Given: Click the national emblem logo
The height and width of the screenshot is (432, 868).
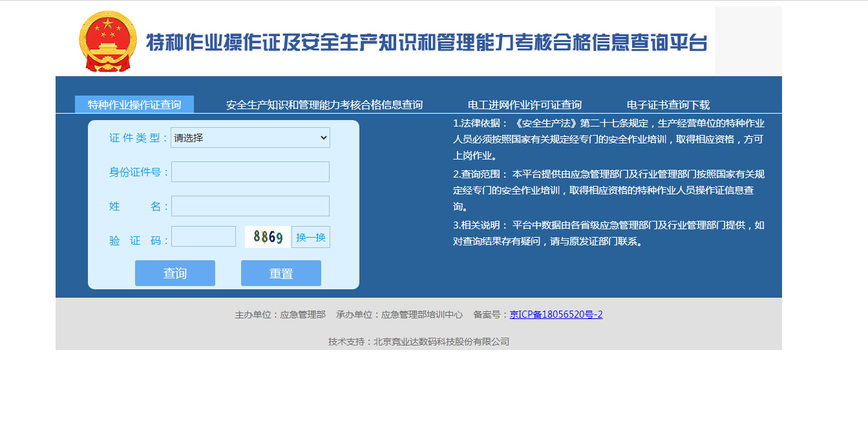Looking at the screenshot, I should pos(108,41).
